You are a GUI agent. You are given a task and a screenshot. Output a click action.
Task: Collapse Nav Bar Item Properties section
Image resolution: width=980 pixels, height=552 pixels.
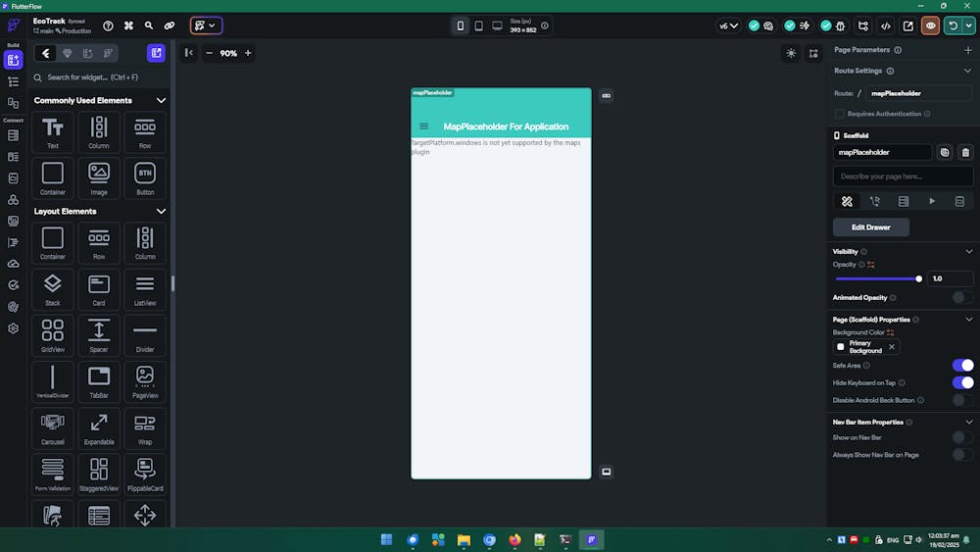[969, 422]
